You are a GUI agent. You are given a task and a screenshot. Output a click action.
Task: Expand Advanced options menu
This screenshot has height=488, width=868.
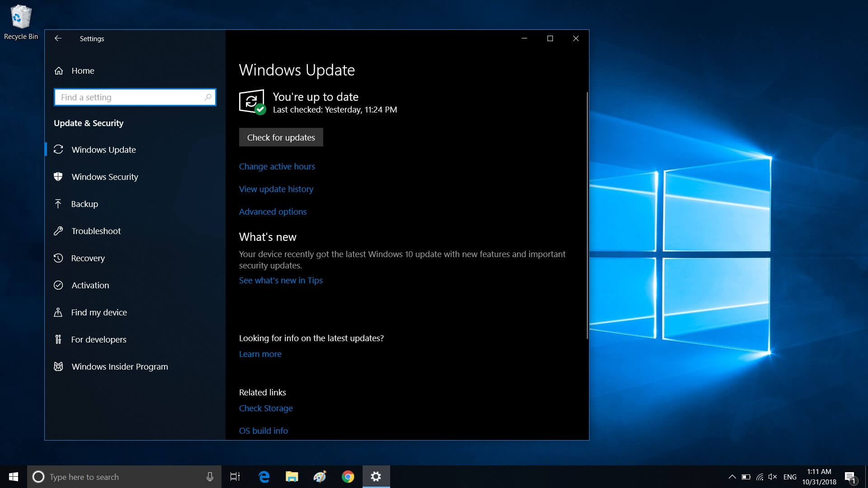pos(273,211)
